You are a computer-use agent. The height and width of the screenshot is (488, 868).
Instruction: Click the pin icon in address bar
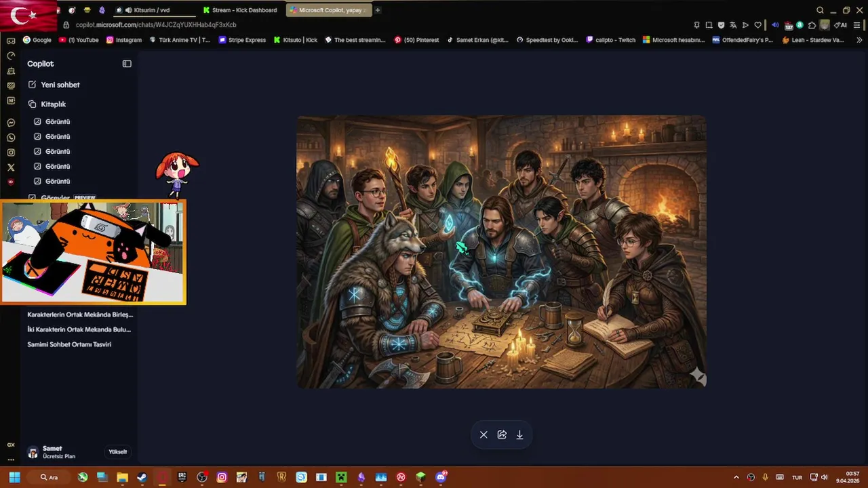coord(697,25)
